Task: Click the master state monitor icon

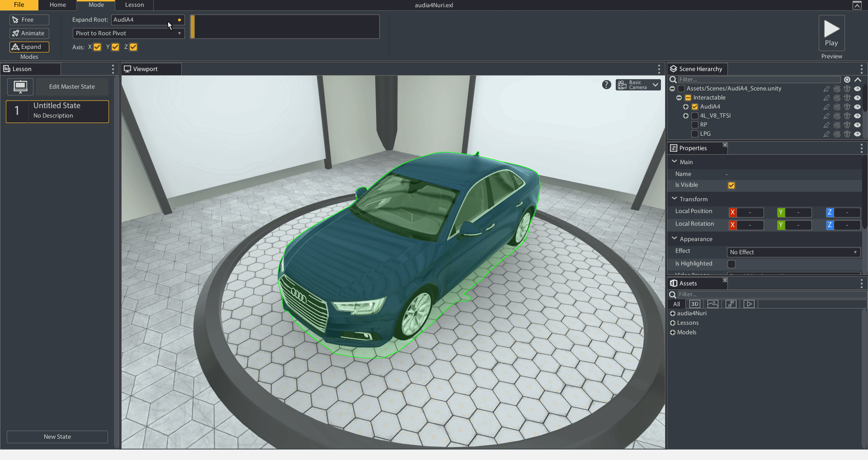Action: [x=20, y=86]
